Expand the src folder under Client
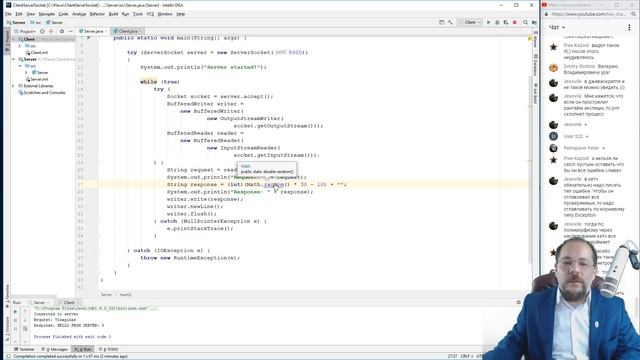Image resolution: width=640 pixels, height=360 pixels. pos(20,46)
